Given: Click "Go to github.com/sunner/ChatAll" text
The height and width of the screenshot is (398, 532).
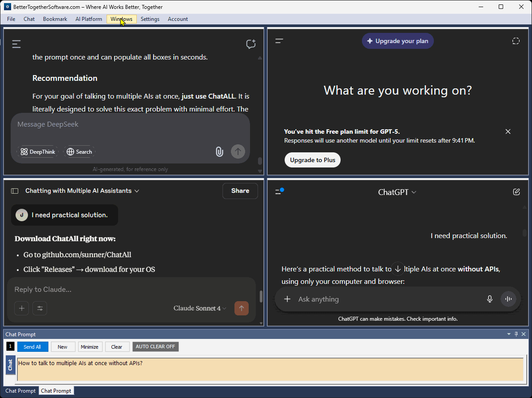Looking at the screenshot, I should [x=77, y=255].
